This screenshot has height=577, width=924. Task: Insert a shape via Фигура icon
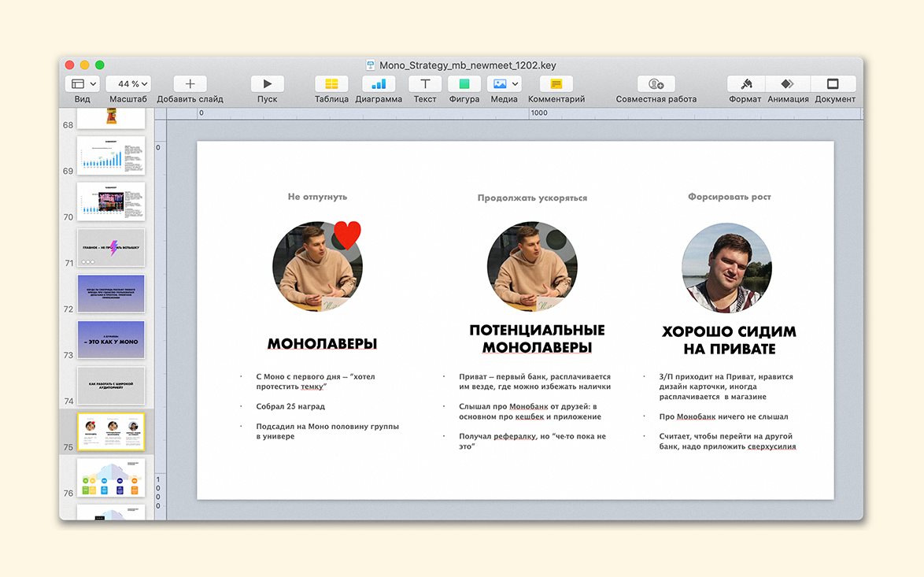point(464,83)
